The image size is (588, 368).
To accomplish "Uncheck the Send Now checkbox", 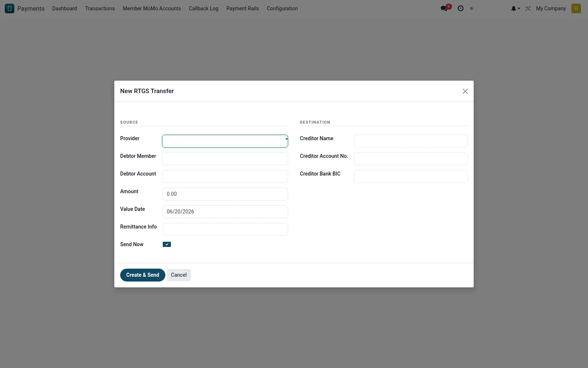I will [167, 244].
